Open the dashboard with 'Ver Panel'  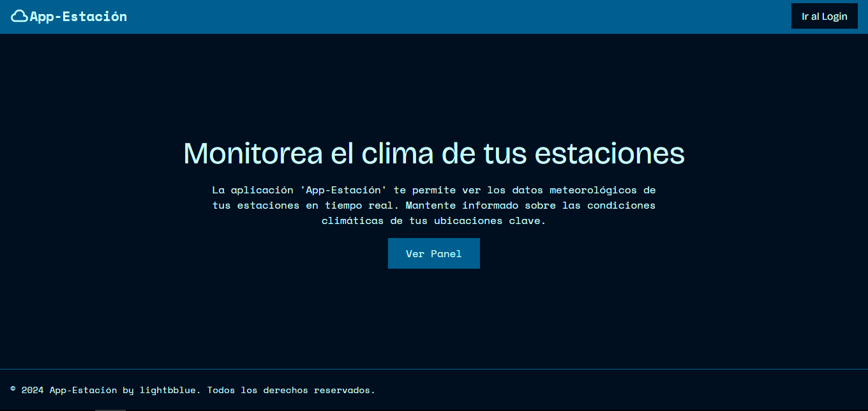(x=434, y=253)
